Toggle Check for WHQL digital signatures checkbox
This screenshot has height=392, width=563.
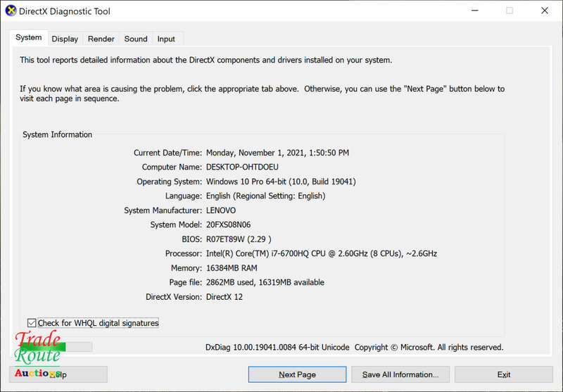point(32,323)
